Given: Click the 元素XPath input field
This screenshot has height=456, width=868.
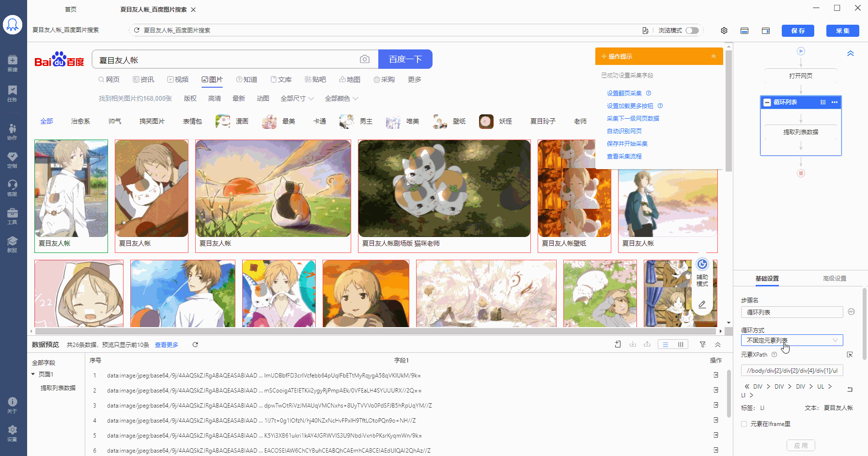Looking at the screenshot, I should 792,371.
